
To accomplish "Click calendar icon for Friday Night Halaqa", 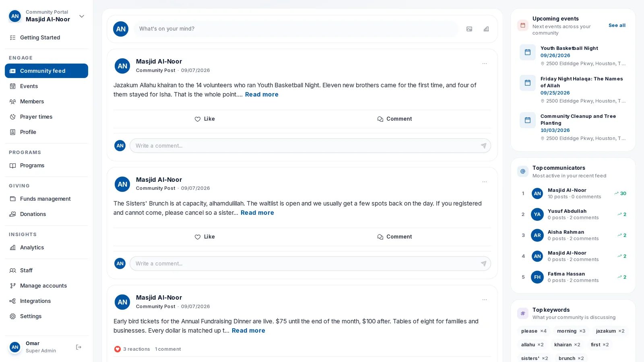I will [x=528, y=83].
